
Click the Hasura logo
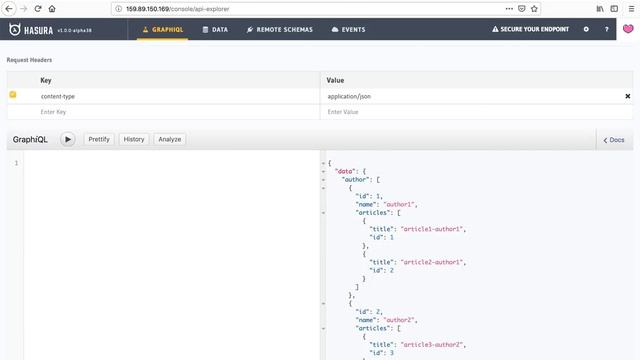(31, 29)
